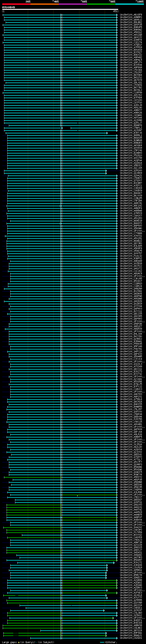This screenshot has width=146, height=644.
Task: Click the white query sequence ruler bar
Action: click(x=60, y=10)
